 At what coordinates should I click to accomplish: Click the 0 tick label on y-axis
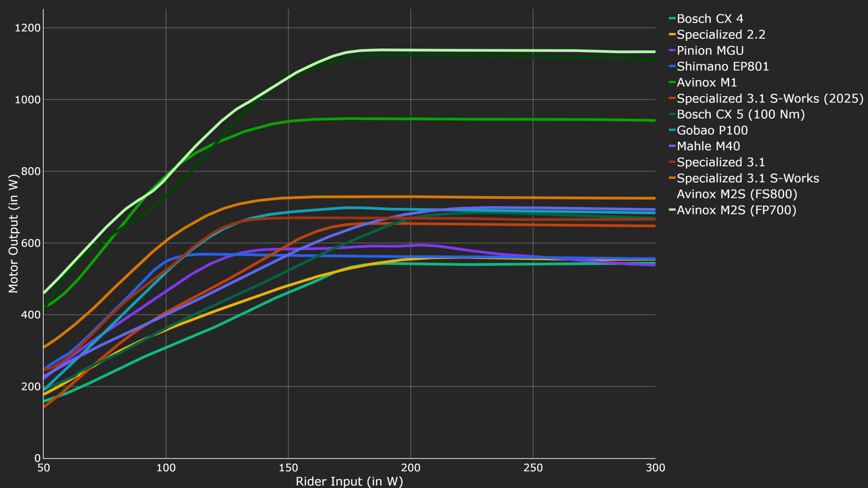37,458
